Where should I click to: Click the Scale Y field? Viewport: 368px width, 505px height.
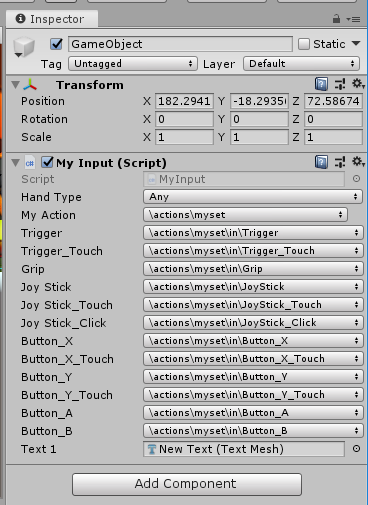259,137
